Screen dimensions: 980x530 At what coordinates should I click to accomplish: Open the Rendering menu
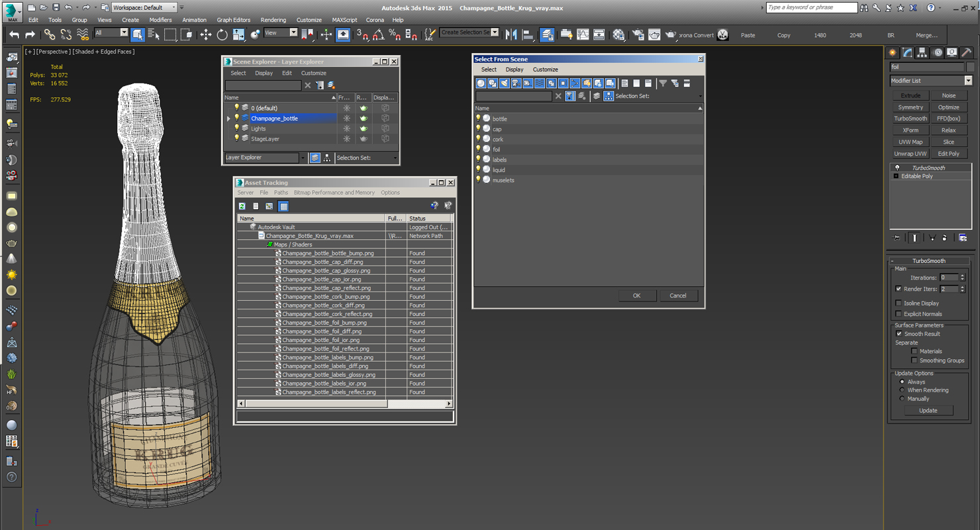click(273, 20)
